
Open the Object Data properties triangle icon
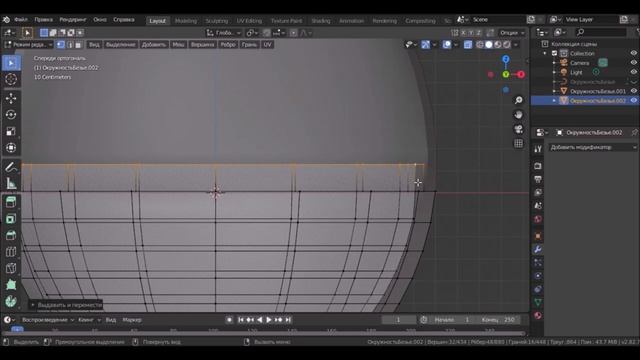(538, 302)
